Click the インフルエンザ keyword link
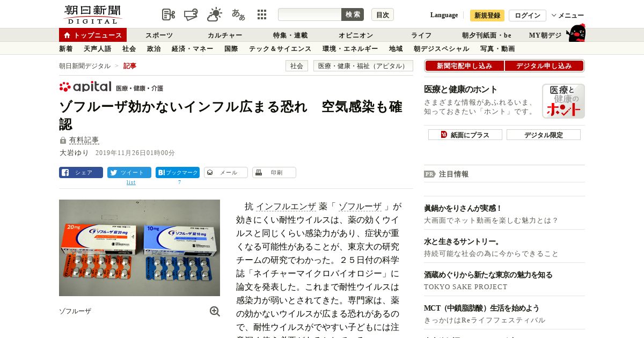644x338 pixels. (x=286, y=207)
